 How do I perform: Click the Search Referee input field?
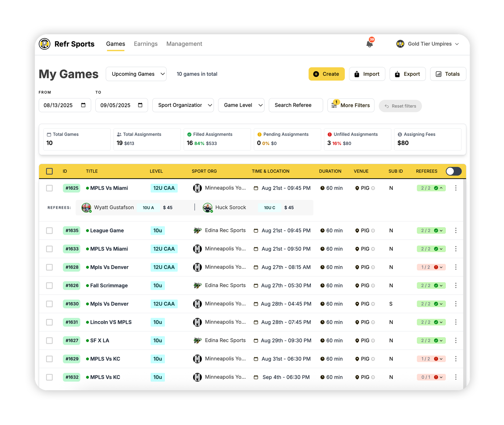tap(296, 105)
